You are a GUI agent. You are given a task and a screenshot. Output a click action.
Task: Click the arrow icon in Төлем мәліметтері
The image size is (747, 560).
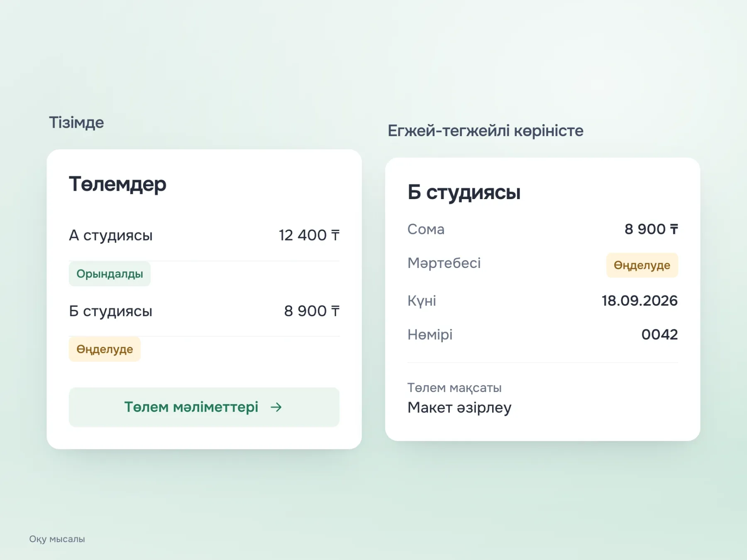click(276, 407)
